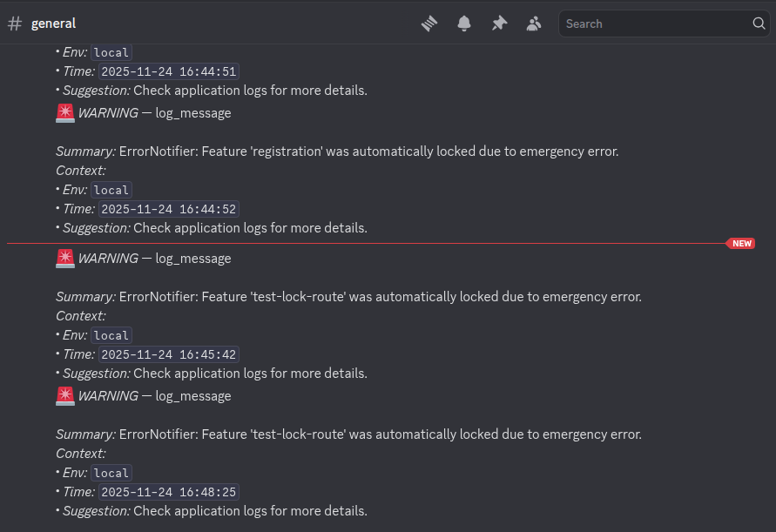Click the hash icon beside general
The width and height of the screenshot is (776, 532).
(x=15, y=24)
